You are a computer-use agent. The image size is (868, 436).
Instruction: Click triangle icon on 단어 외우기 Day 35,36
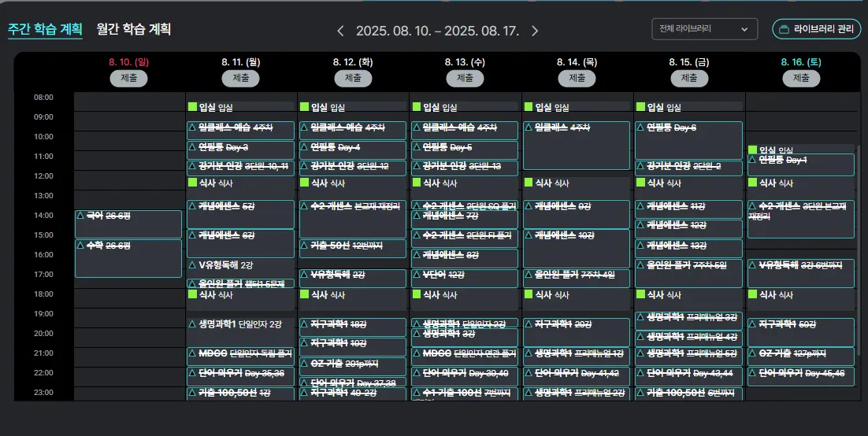pyautogui.click(x=193, y=373)
